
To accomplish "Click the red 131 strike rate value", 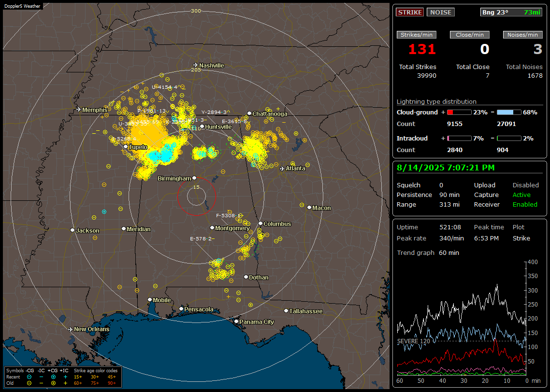I will coord(422,49).
